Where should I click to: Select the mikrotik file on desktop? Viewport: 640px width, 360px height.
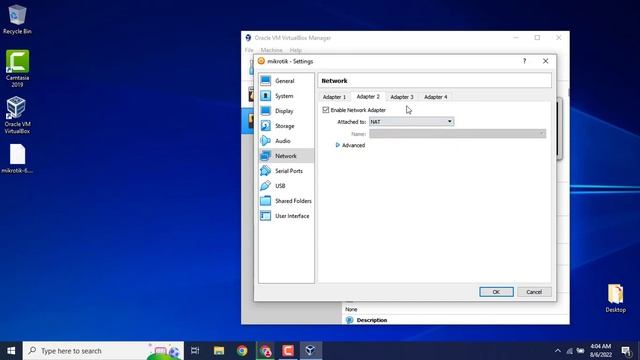pyautogui.click(x=17, y=159)
